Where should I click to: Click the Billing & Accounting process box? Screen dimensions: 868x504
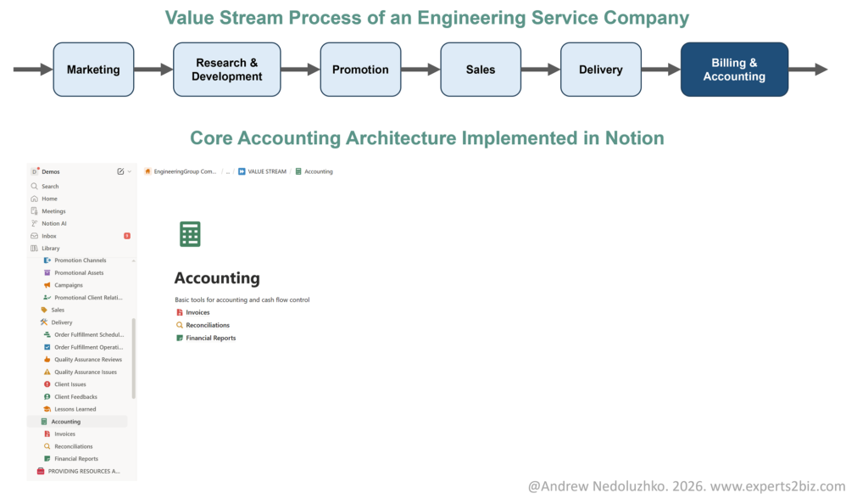(734, 70)
